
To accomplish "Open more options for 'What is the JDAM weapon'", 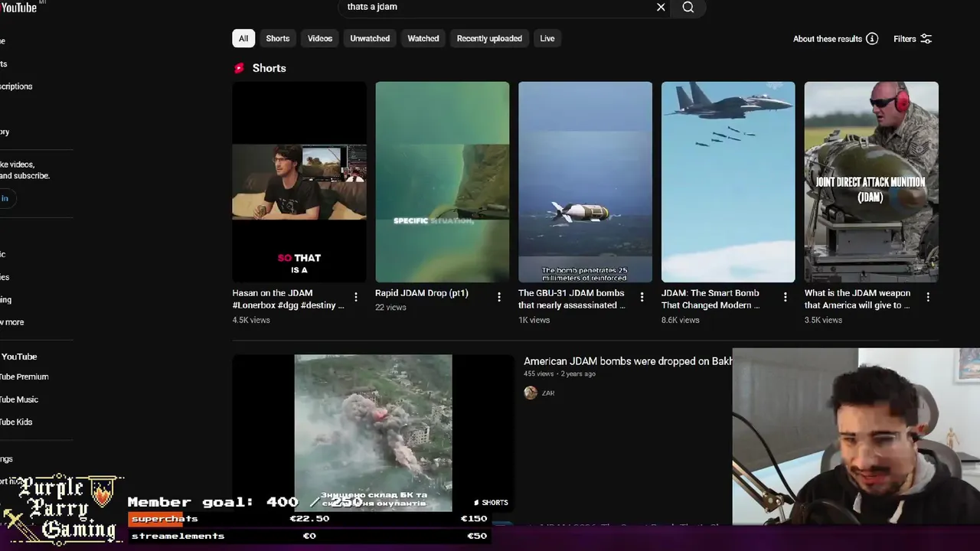I will [x=928, y=297].
